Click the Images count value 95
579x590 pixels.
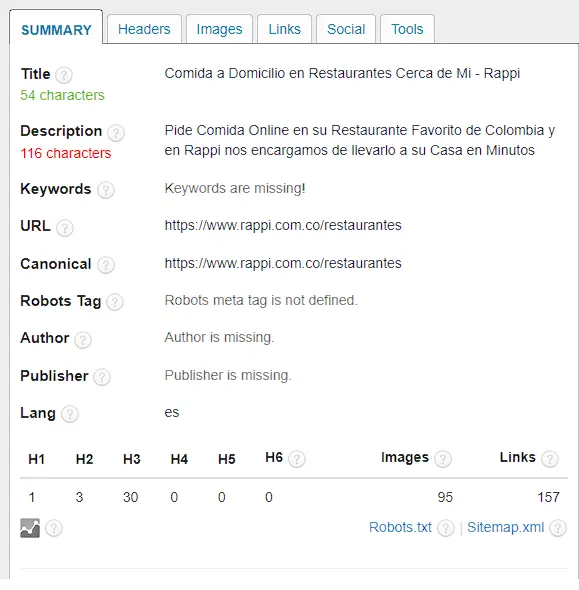point(445,497)
